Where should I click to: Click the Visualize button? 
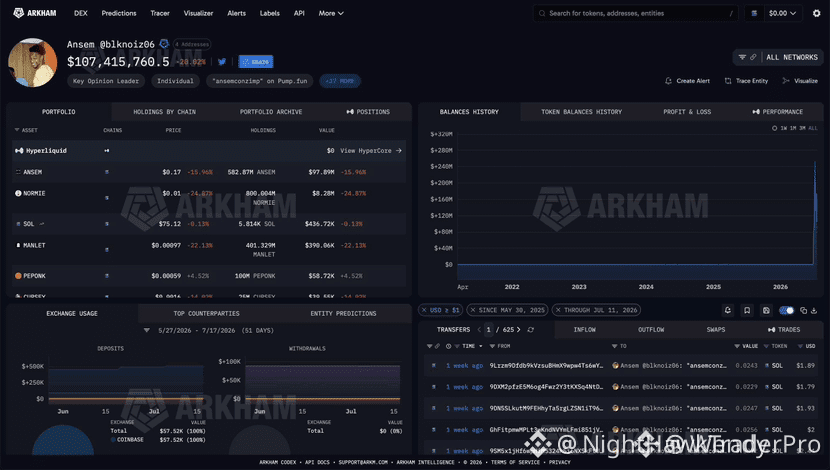tap(800, 81)
